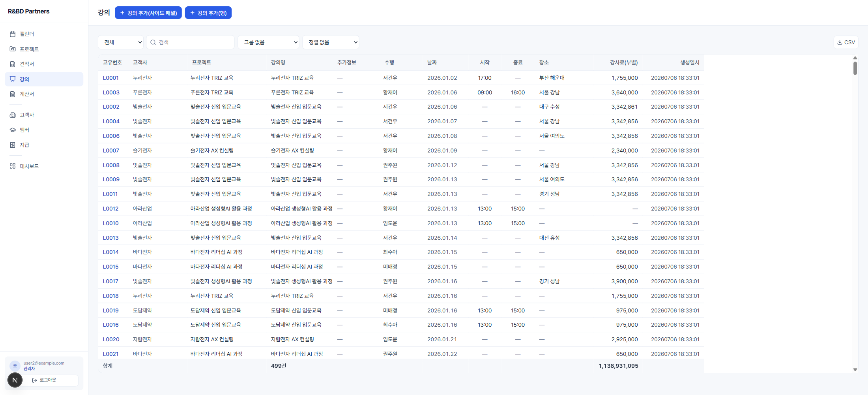The width and height of the screenshot is (868, 395).
Task: Open lecture L0001 link
Action: (x=111, y=78)
